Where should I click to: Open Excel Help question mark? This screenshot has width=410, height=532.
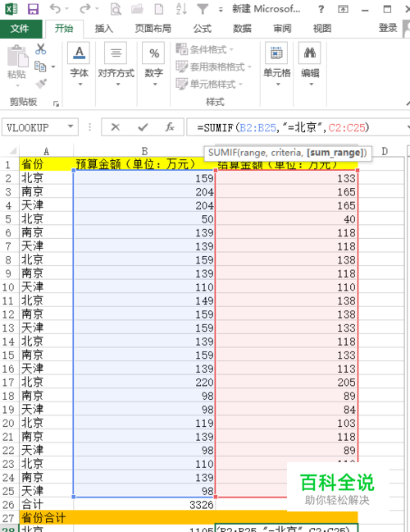point(321,9)
